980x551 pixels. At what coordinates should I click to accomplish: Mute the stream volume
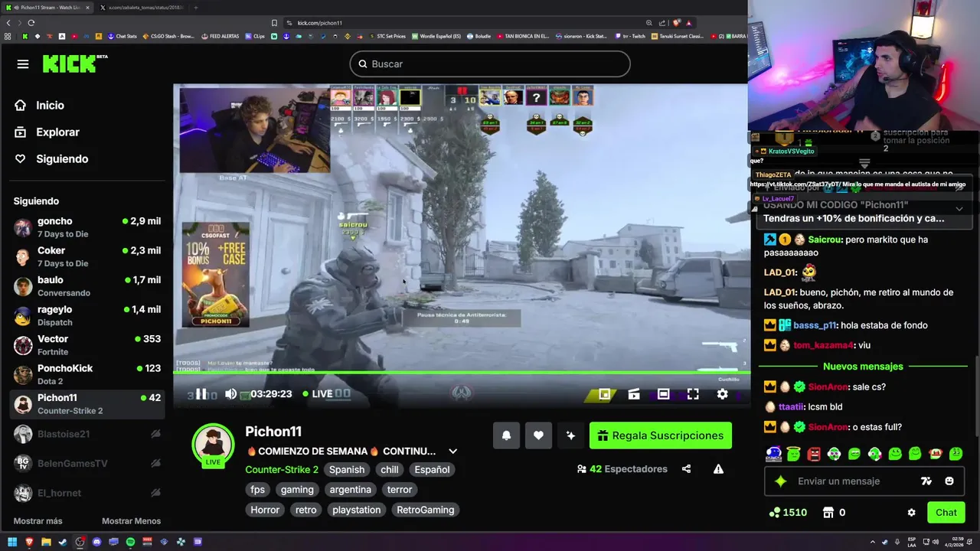click(x=230, y=394)
